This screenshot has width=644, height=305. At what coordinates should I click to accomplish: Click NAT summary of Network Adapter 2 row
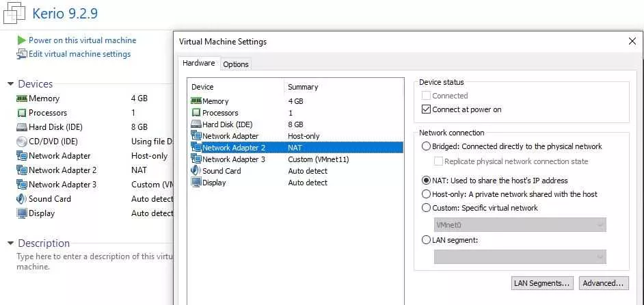pyautogui.click(x=295, y=148)
